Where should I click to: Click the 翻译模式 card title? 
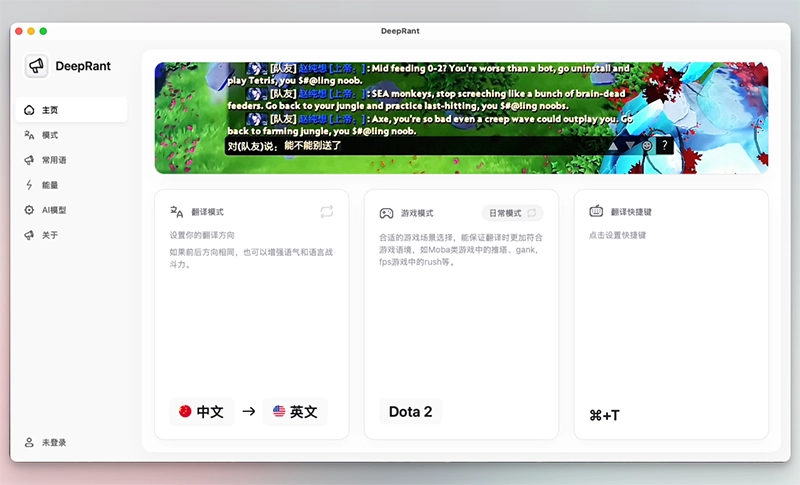(x=207, y=212)
